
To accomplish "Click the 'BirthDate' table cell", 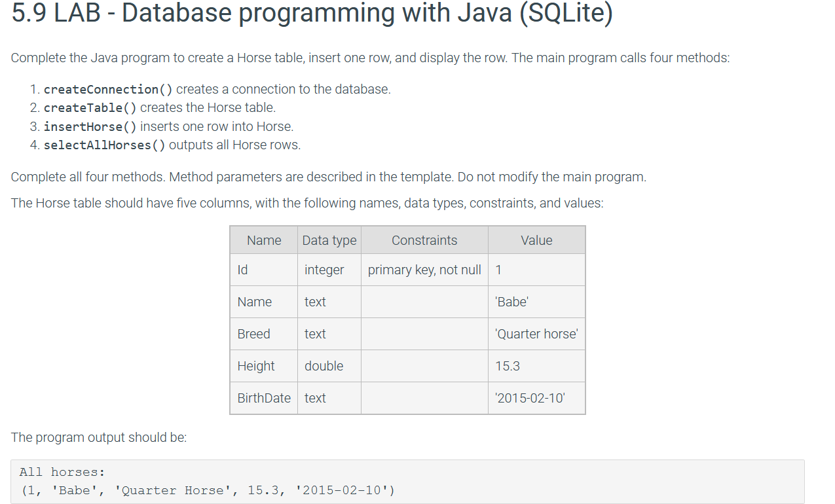I will 264,398.
